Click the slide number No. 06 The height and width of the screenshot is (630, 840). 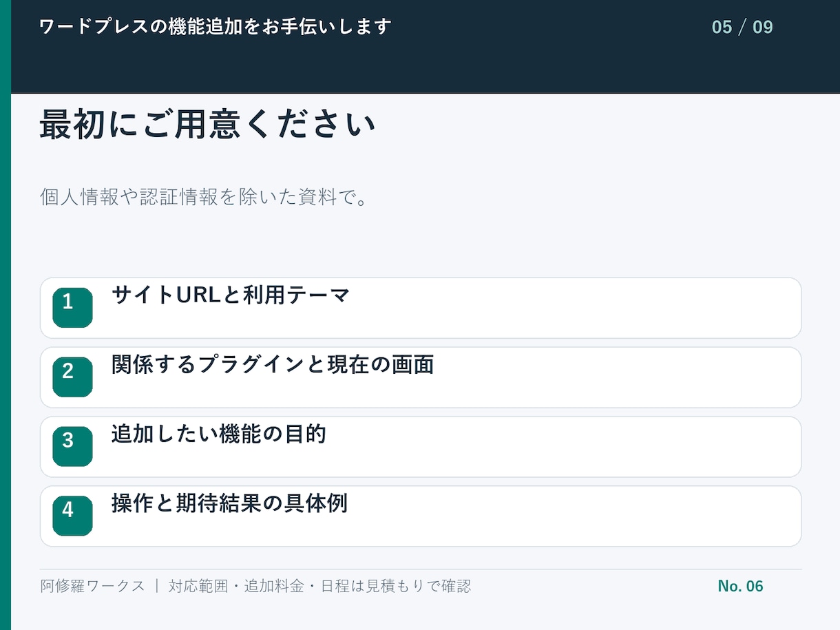(740, 587)
